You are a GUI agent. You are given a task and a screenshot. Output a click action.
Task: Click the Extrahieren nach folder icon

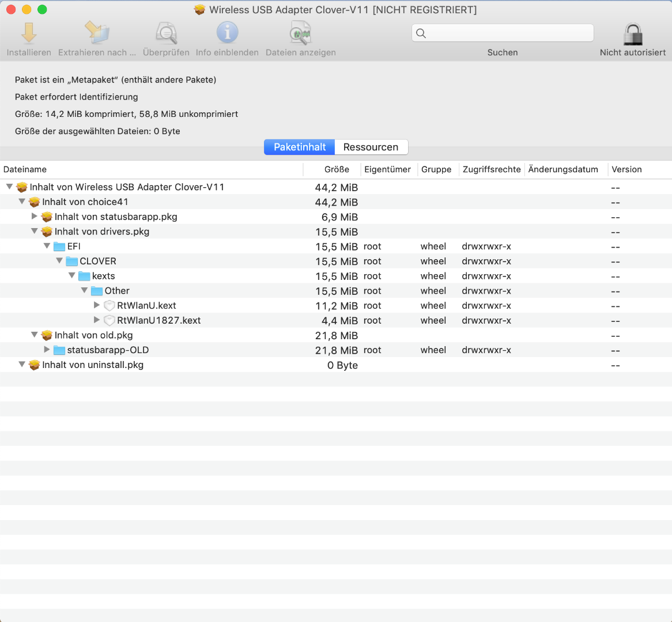point(97,33)
